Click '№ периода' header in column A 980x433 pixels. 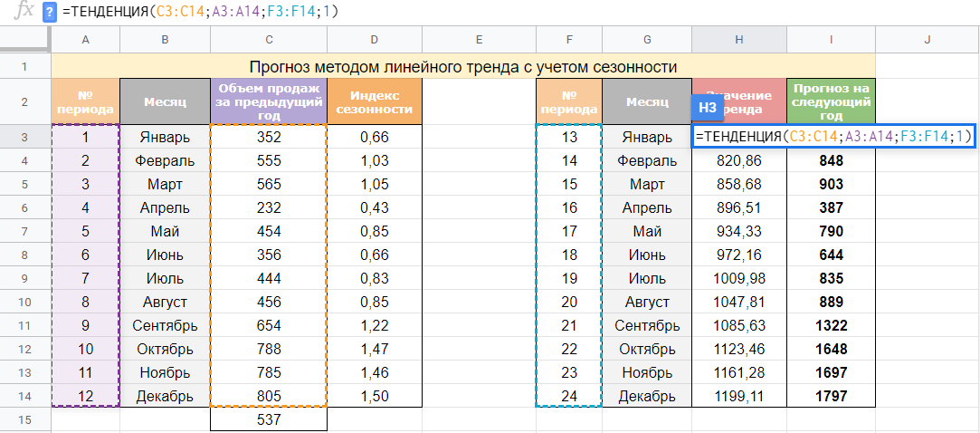click(x=86, y=101)
